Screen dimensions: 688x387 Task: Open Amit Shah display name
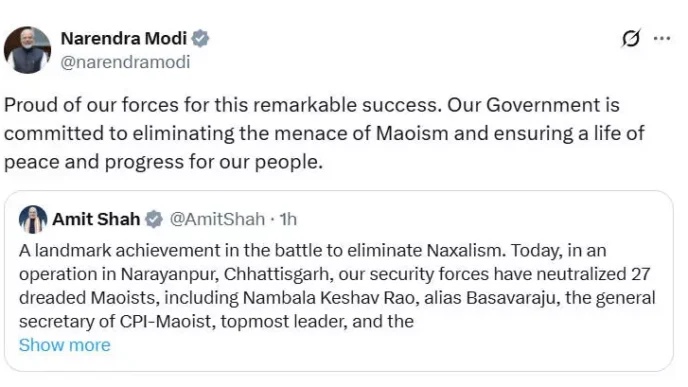pos(96,219)
